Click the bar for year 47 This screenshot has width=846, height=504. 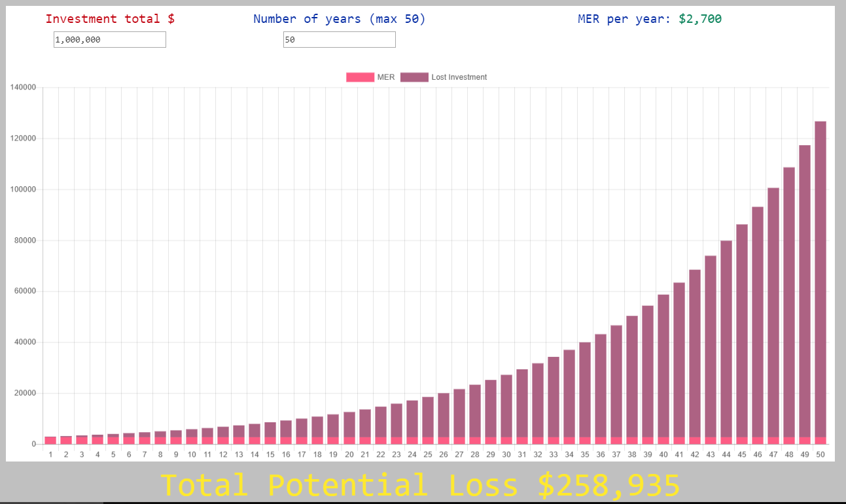(773, 316)
